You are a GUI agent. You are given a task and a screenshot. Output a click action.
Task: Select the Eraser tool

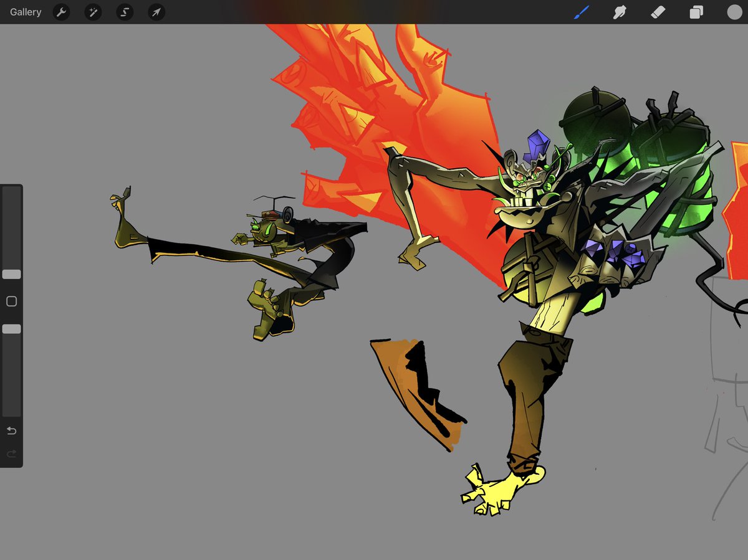click(658, 12)
